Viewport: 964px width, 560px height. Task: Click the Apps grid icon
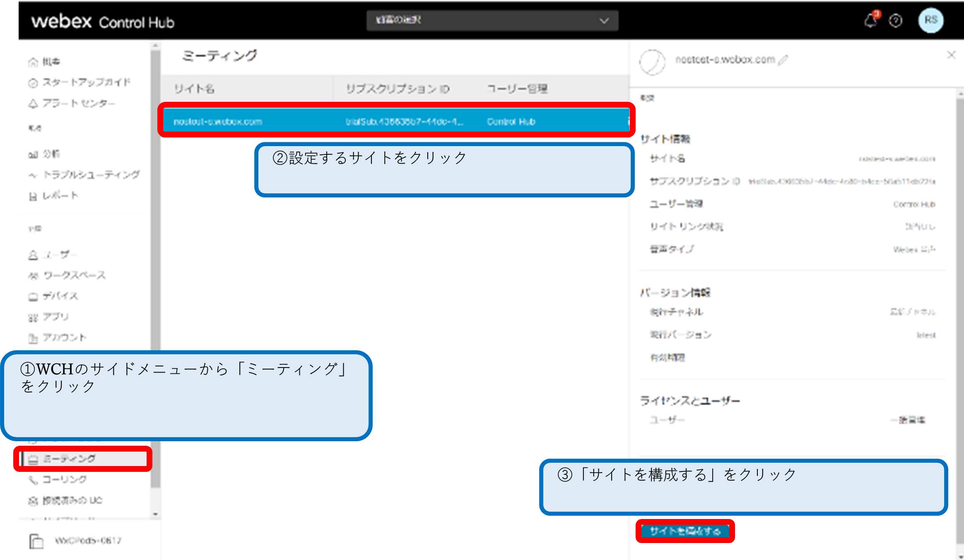click(x=33, y=317)
